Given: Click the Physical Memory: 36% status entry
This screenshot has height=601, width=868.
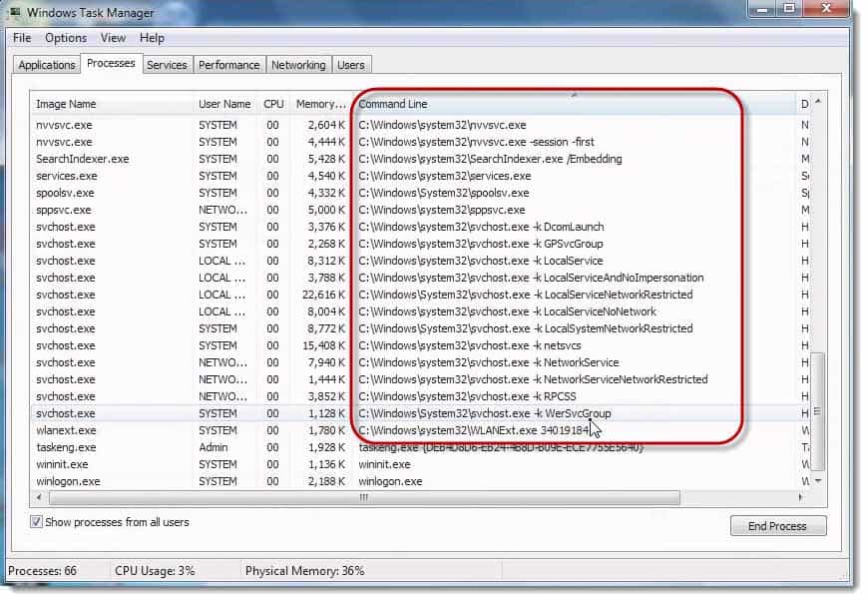Looking at the screenshot, I should point(304,571).
